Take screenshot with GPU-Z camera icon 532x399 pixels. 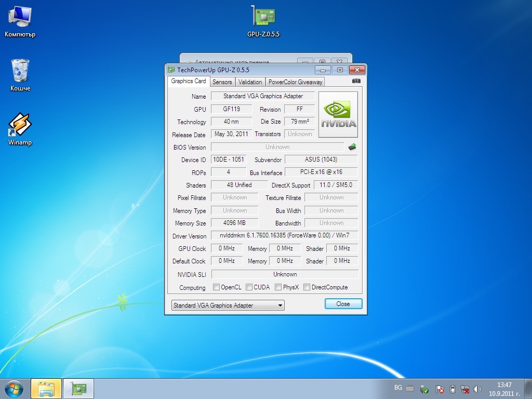pos(356,81)
